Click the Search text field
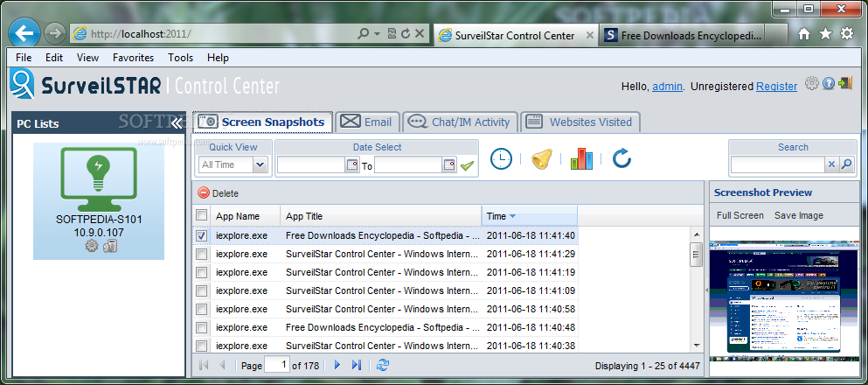The height and width of the screenshot is (385, 868). click(778, 164)
